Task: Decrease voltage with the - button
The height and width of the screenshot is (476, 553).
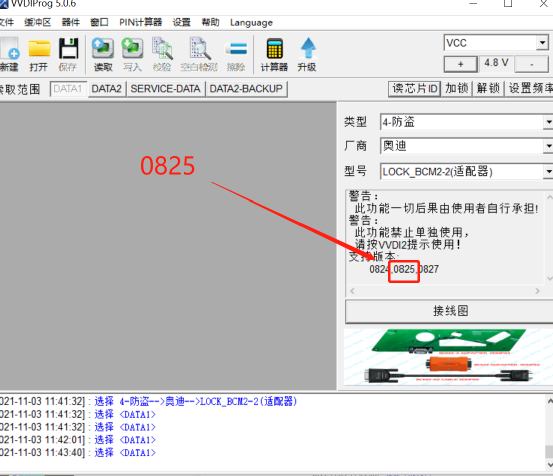Action: (x=531, y=64)
